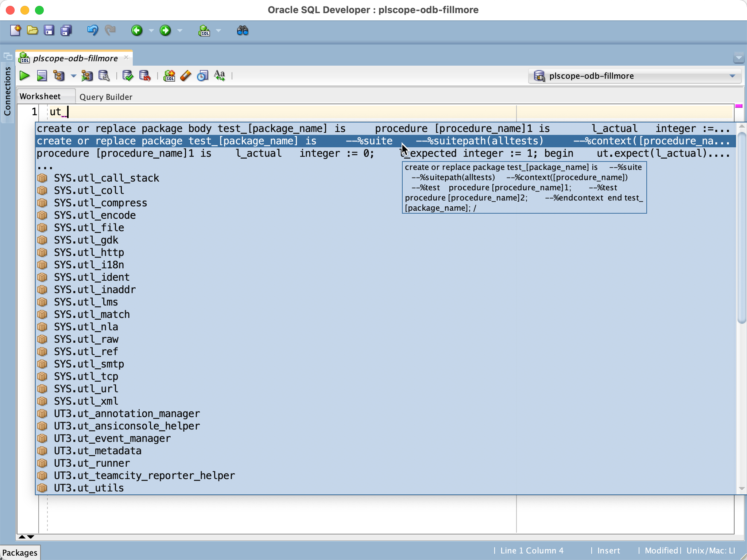Open an Unshared SQL Worksheet

coord(169,75)
